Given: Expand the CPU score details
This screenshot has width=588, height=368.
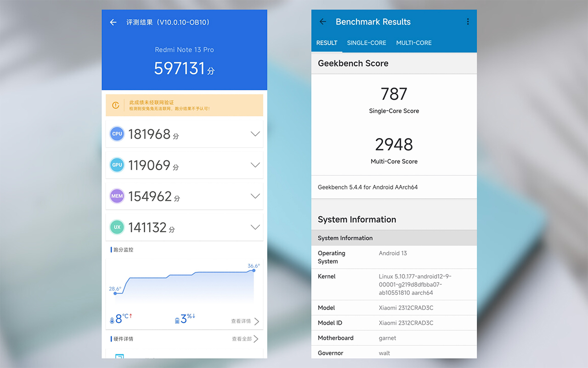Looking at the screenshot, I should 255,134.
